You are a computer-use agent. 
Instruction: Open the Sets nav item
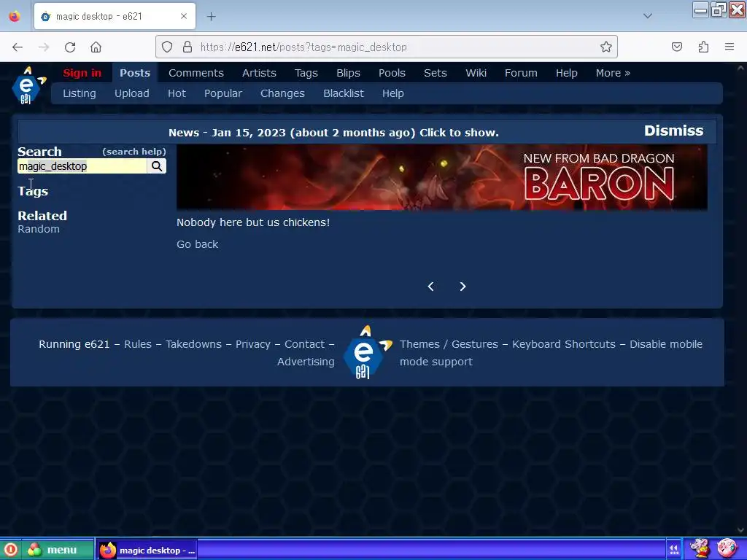pyautogui.click(x=436, y=73)
